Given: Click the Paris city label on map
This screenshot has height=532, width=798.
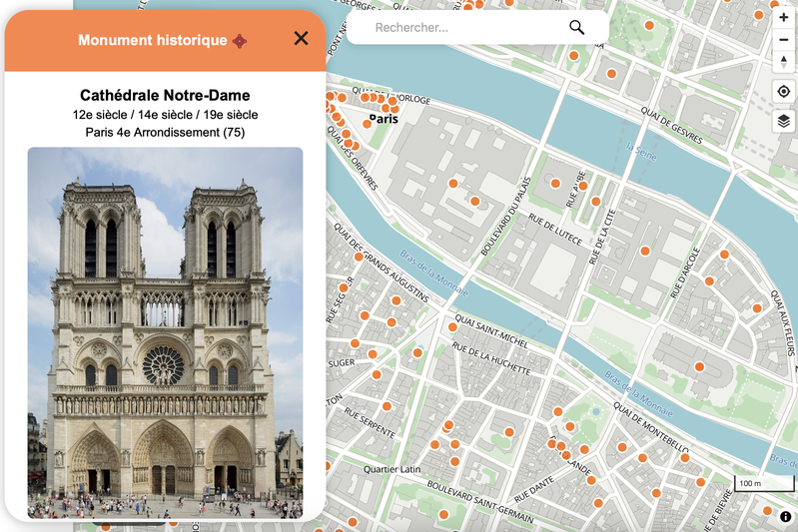Looking at the screenshot, I should pos(384,118).
